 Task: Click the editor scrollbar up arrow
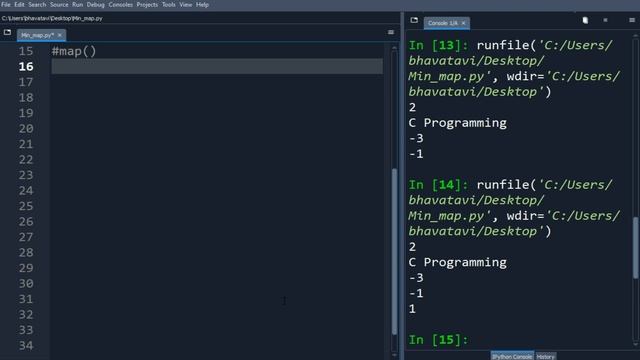click(394, 48)
